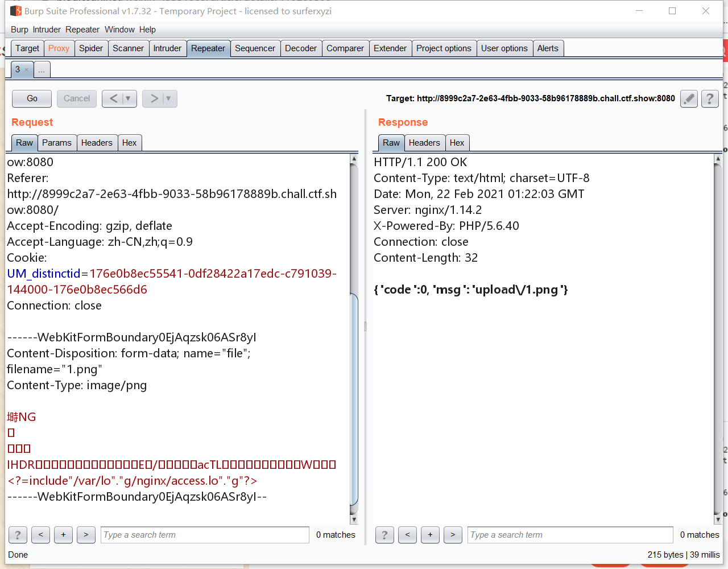The image size is (728, 569).
Task: Open response search help icon
Action: coord(384,535)
